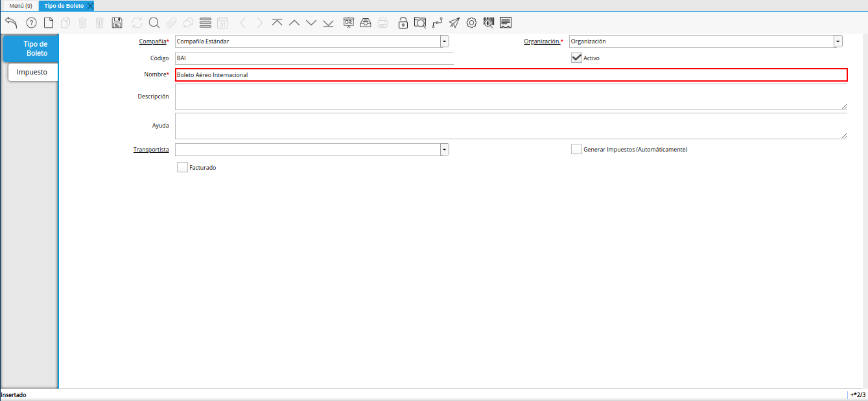Click the Transportista label link
Image resolution: width=868 pixels, height=401 pixels.
151,149
